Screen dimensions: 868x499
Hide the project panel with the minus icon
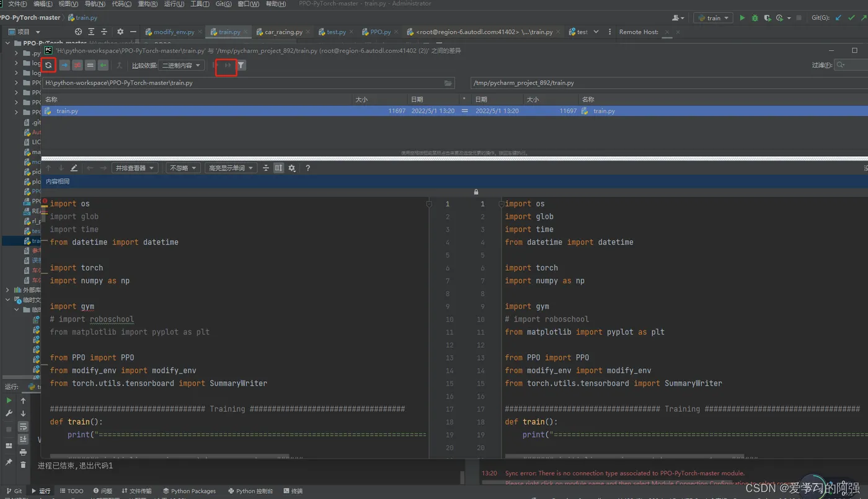(x=133, y=32)
